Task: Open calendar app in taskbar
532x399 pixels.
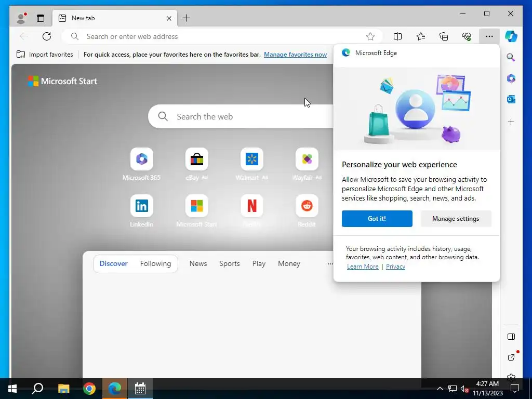Action: tap(140, 389)
